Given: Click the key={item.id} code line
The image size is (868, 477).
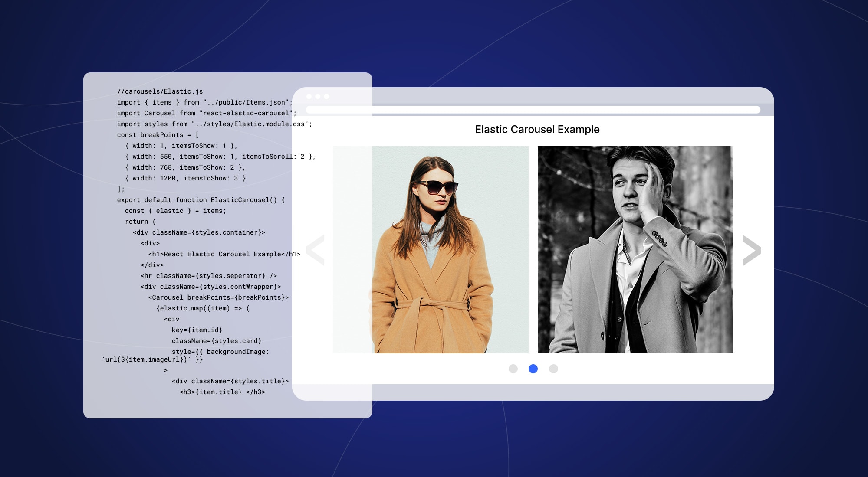Looking at the screenshot, I should 197,330.
